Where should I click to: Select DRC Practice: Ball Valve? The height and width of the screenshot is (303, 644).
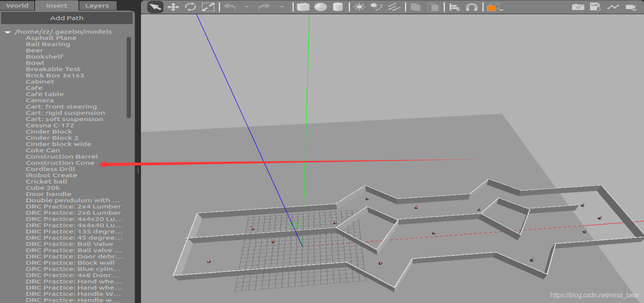70,244
